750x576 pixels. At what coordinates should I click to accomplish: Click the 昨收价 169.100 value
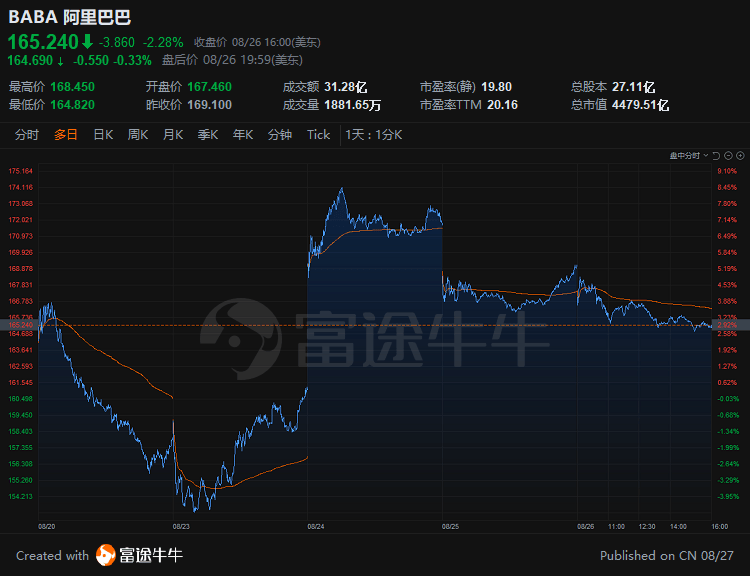210,104
